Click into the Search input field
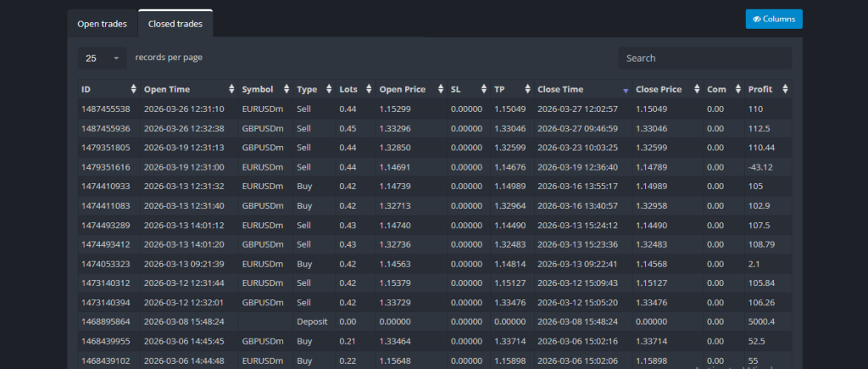The width and height of the screenshot is (868, 369). [704, 59]
